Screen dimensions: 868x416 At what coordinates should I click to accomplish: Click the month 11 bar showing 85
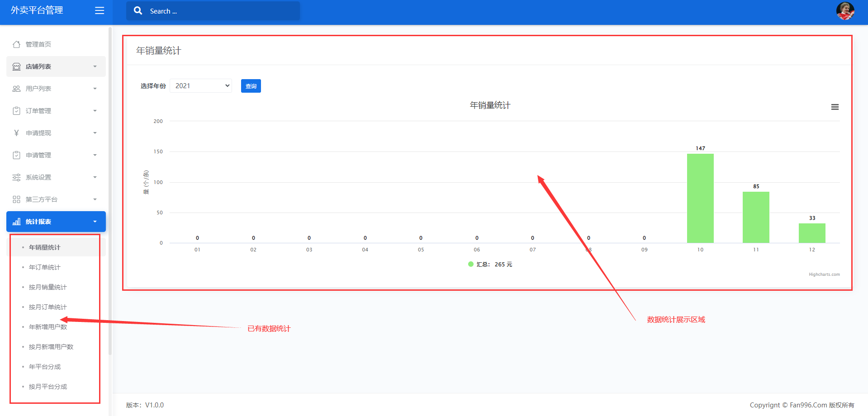(x=756, y=217)
